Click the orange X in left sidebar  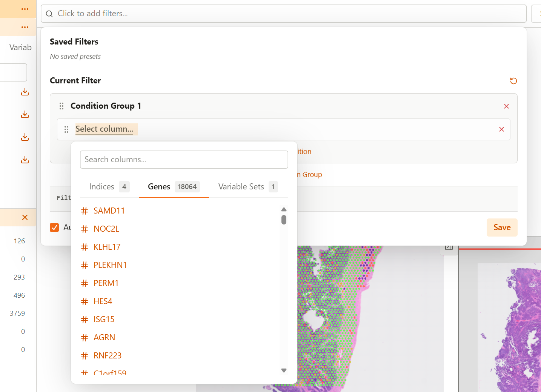(25, 217)
